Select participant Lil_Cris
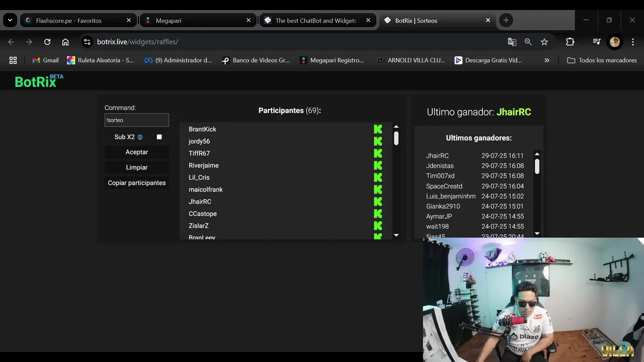 pos(199,177)
